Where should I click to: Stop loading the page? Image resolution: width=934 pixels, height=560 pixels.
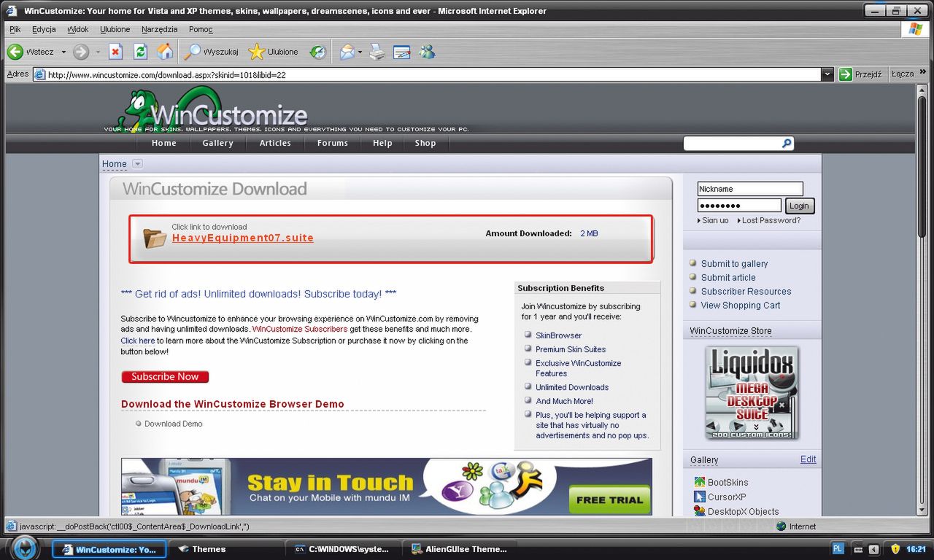coord(115,52)
